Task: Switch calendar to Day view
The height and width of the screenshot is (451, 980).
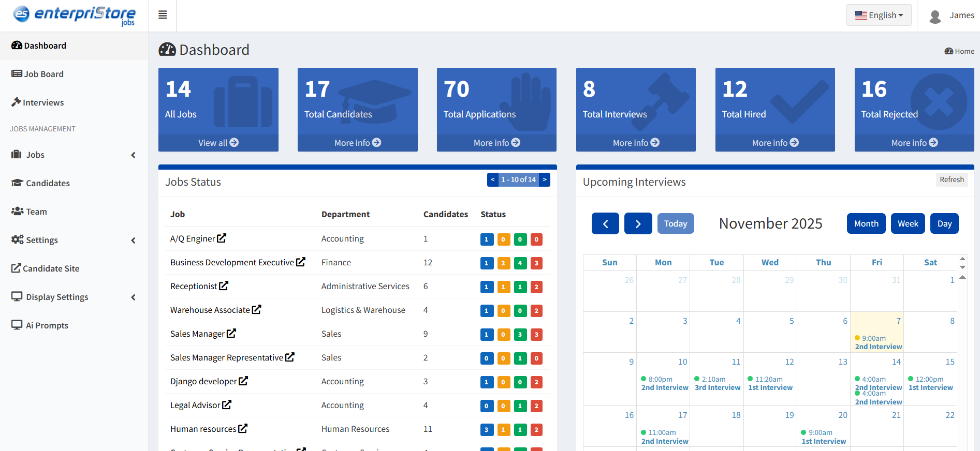Action: (x=944, y=223)
